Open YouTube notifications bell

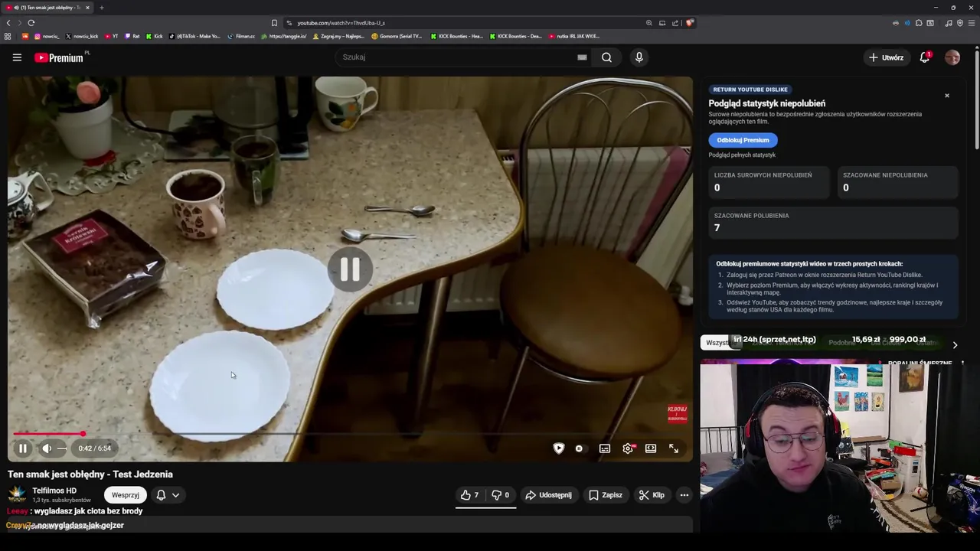coord(925,57)
